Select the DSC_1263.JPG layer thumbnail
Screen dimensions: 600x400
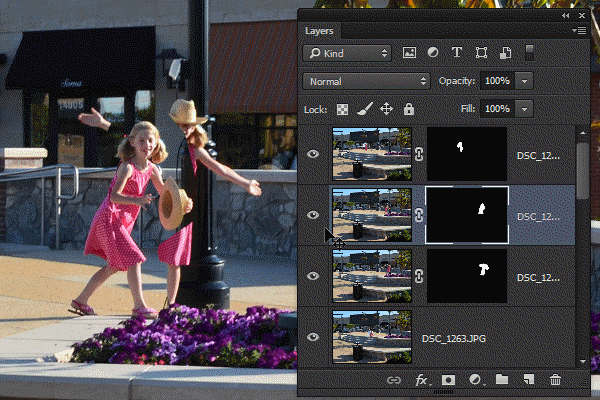[x=372, y=337]
